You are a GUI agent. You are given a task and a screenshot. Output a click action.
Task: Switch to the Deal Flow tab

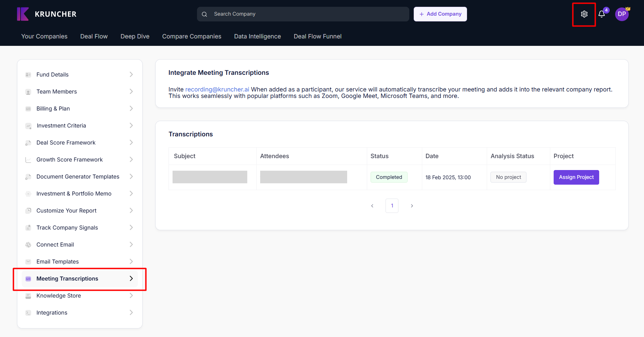[x=94, y=36]
